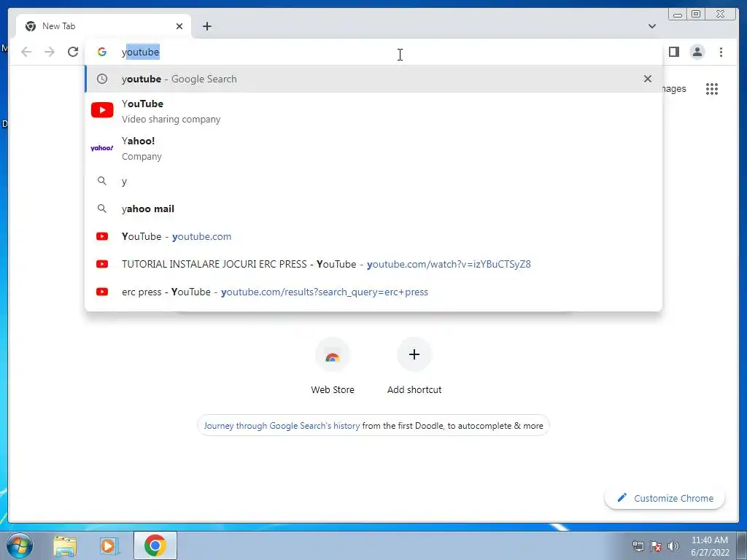Click the Google icon in address bar
Viewport: 747px width, 560px height.
(102, 52)
